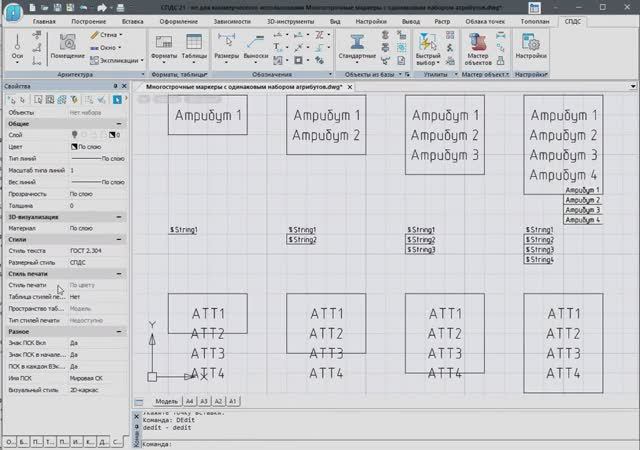Switch to the Вставка ribbon tab
Viewport: 640px width, 450px height.
[133, 22]
